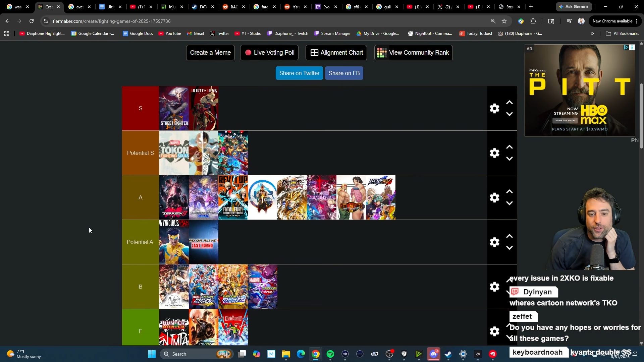Open settings gear for S tier row

tap(494, 108)
